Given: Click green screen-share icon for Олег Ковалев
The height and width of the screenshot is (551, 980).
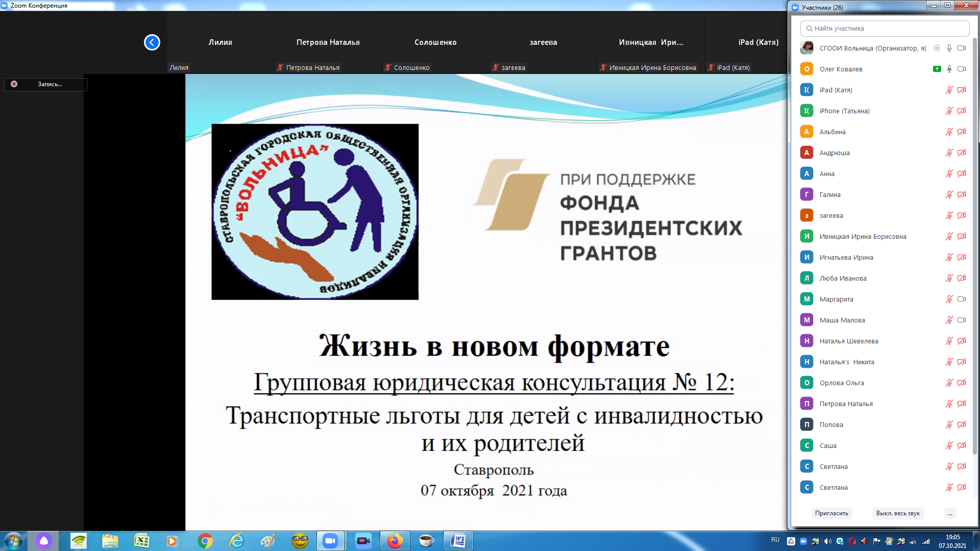Looking at the screenshot, I should [x=937, y=69].
